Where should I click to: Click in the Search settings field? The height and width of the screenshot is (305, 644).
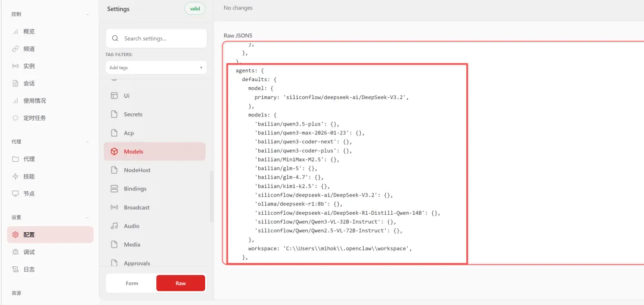point(156,38)
